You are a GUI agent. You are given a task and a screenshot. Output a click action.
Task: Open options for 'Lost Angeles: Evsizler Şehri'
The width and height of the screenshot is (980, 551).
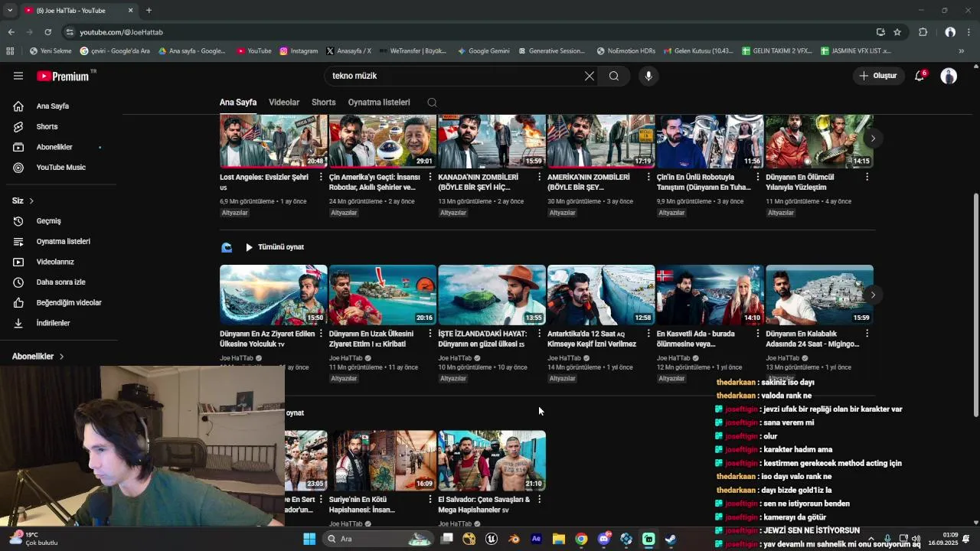tap(321, 177)
